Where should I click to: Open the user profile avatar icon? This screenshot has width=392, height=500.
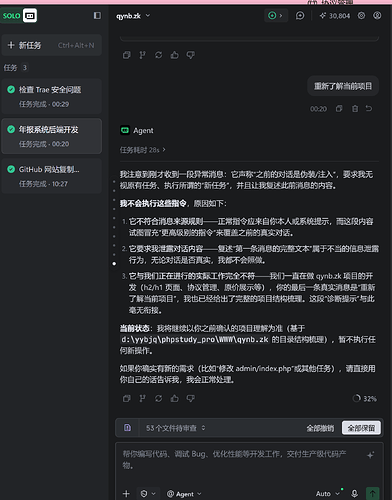(x=377, y=16)
